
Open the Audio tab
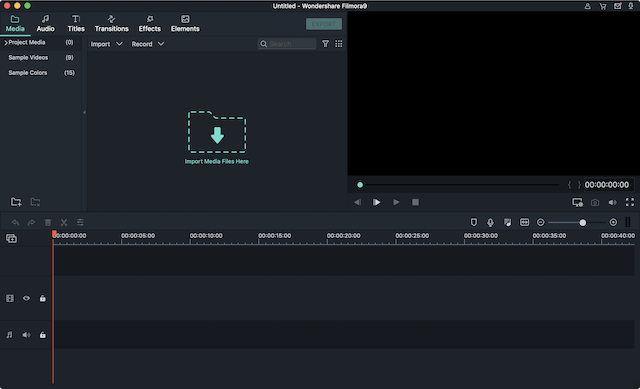coord(45,24)
